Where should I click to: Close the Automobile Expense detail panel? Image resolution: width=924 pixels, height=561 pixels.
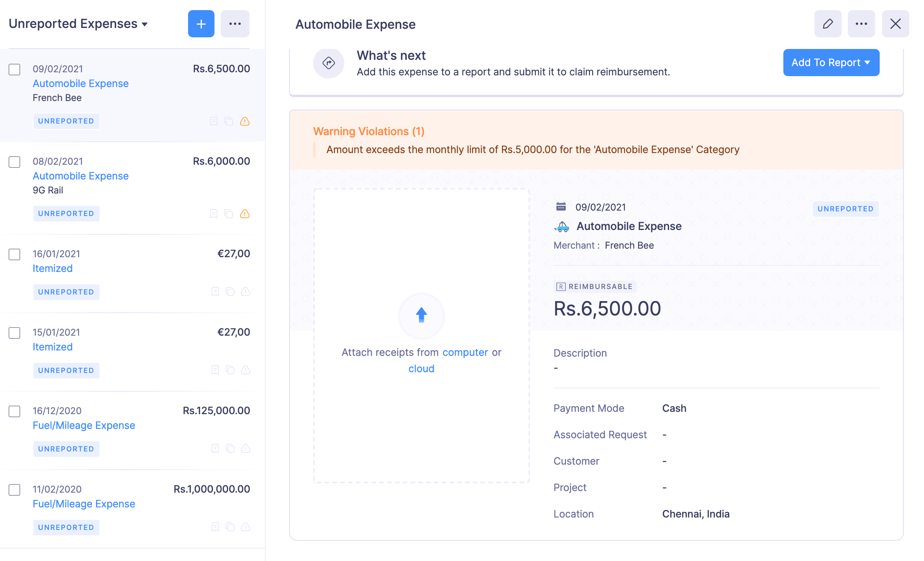pyautogui.click(x=895, y=24)
